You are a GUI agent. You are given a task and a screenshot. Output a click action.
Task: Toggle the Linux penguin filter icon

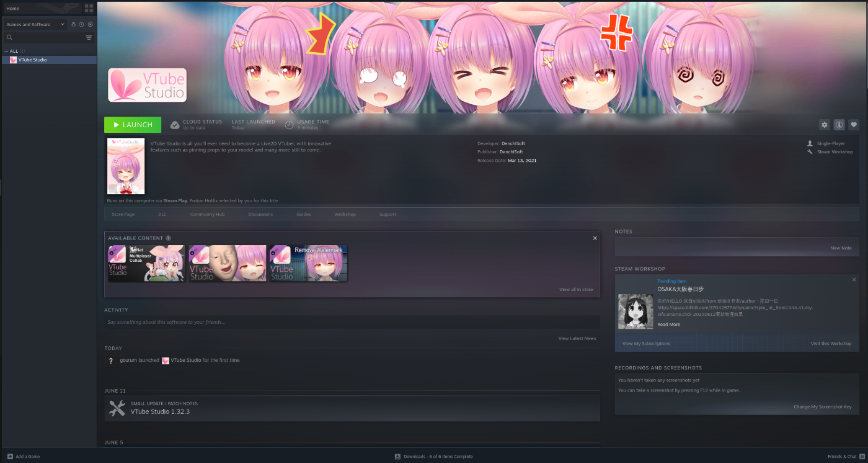click(73, 24)
